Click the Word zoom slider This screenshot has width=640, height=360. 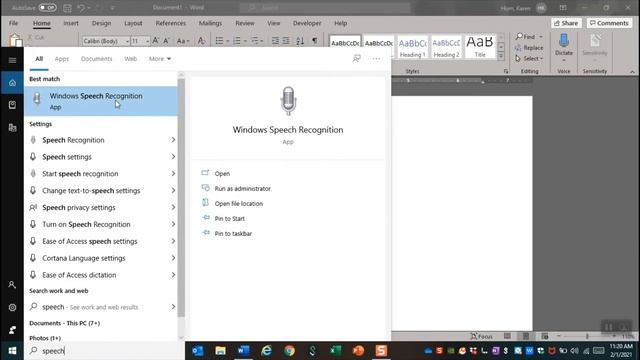(587, 336)
